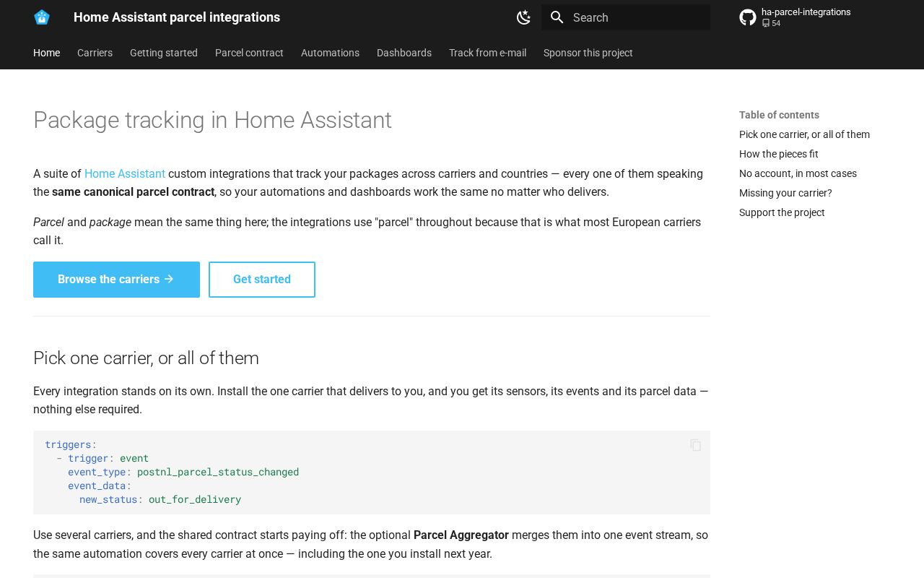Screen dimensions: 924x578
Task: Click the 'Package tracking in Home Assistant' heading
Action: point(212,120)
